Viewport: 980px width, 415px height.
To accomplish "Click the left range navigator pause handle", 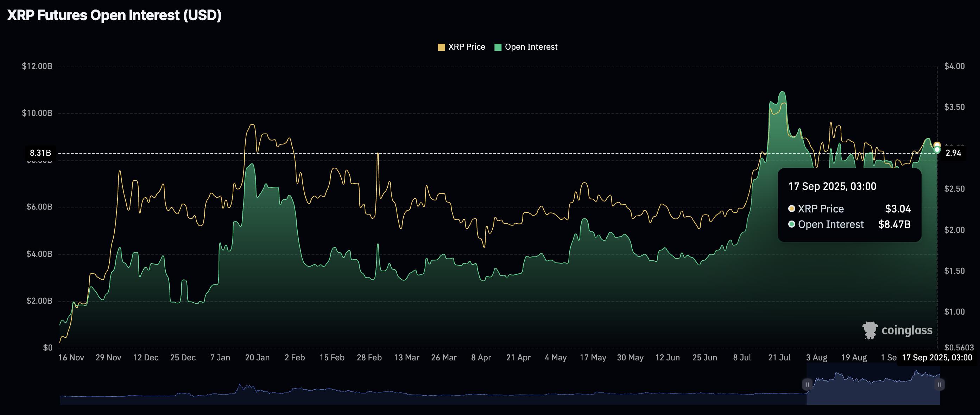I will 807,385.
